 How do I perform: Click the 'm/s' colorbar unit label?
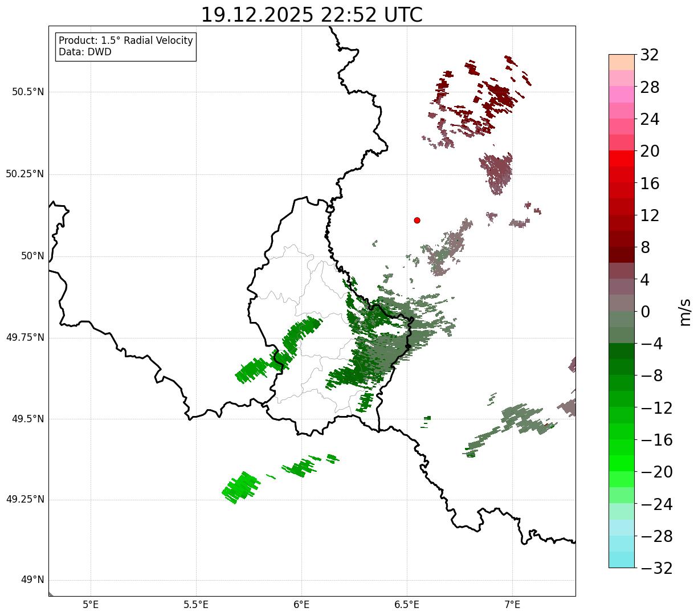click(x=685, y=312)
